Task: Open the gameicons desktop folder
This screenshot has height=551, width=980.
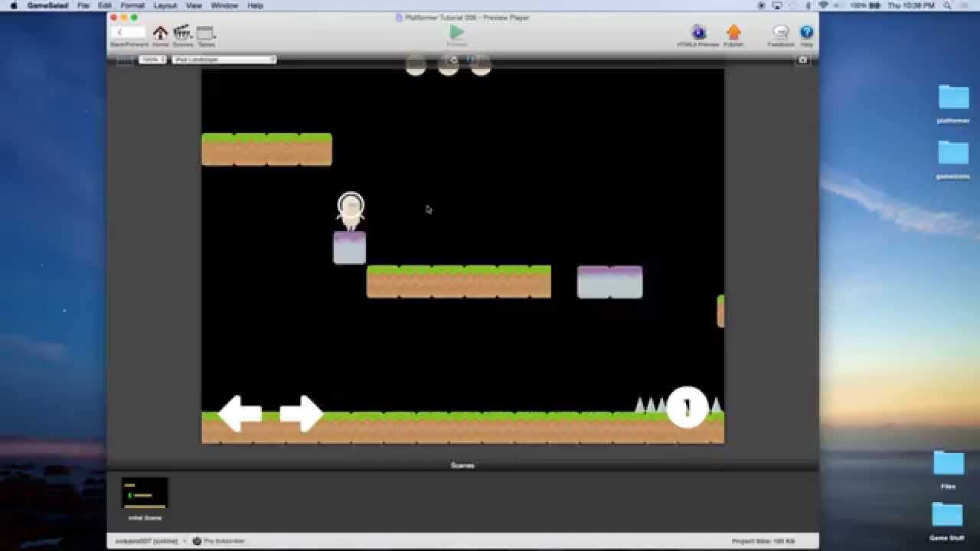Action: point(953,153)
